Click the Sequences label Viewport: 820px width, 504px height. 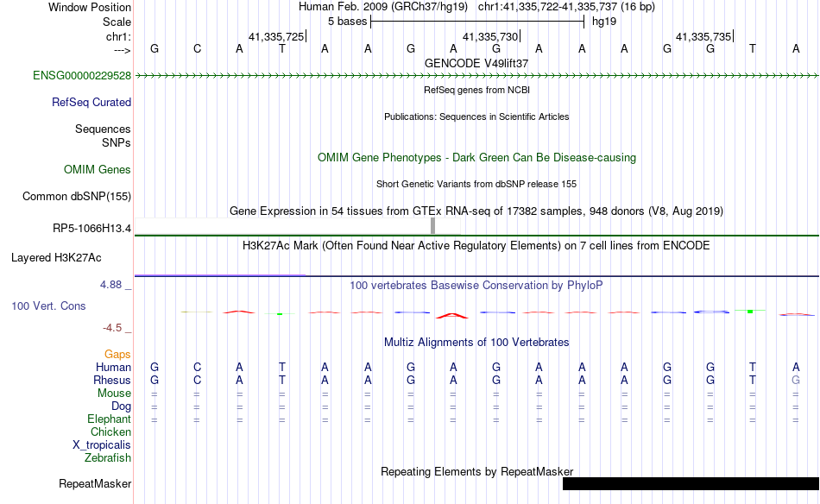coord(103,129)
